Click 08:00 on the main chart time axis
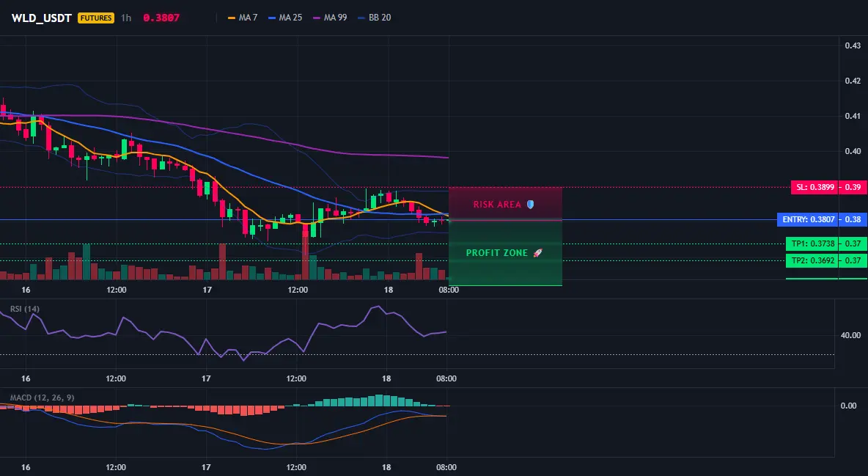This screenshot has width=868, height=476. tap(449, 290)
